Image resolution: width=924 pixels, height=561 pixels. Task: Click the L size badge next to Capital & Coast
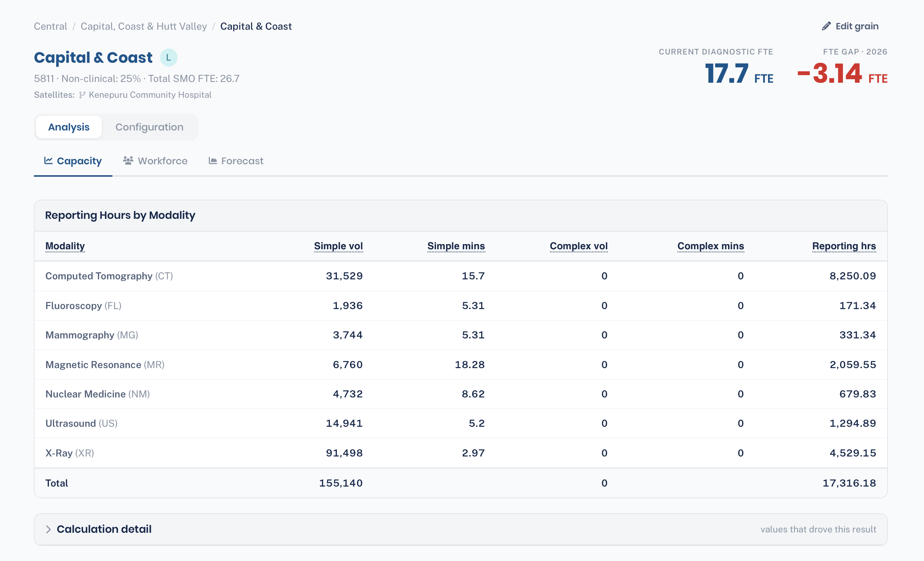[168, 58]
